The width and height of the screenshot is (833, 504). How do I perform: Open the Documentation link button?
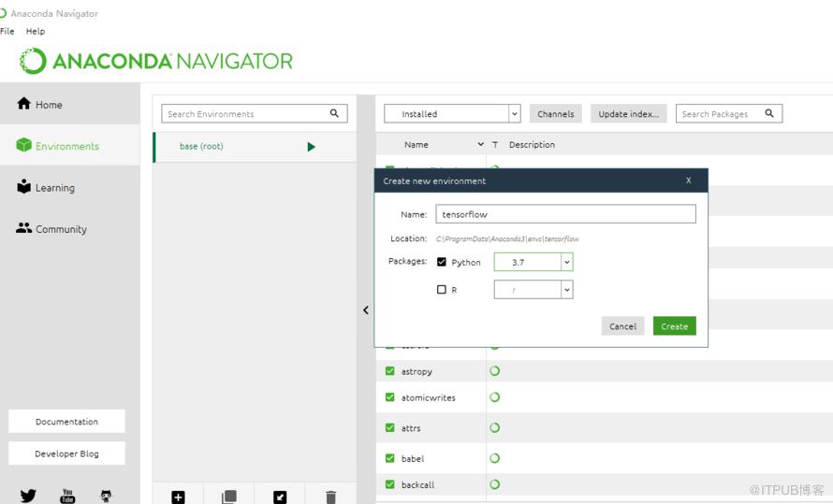tap(67, 421)
